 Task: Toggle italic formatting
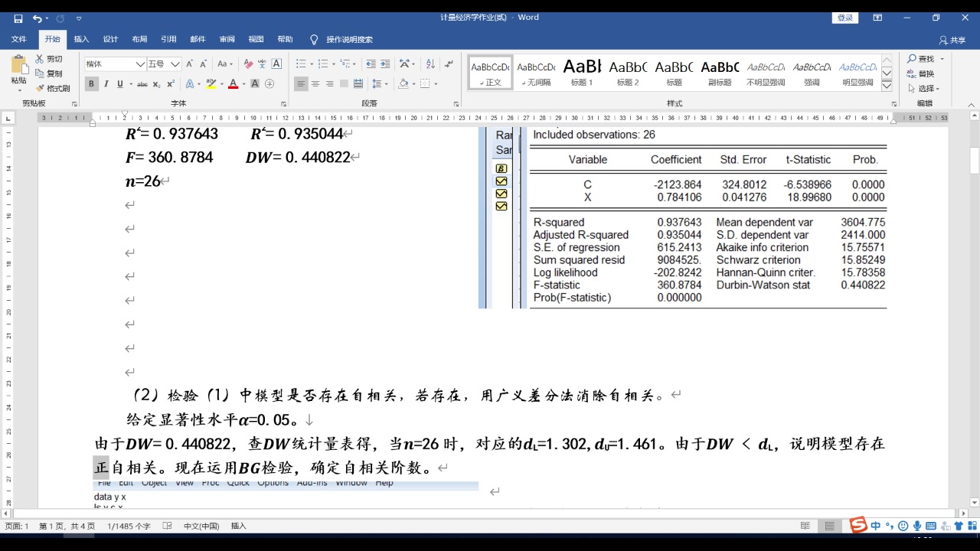(106, 84)
